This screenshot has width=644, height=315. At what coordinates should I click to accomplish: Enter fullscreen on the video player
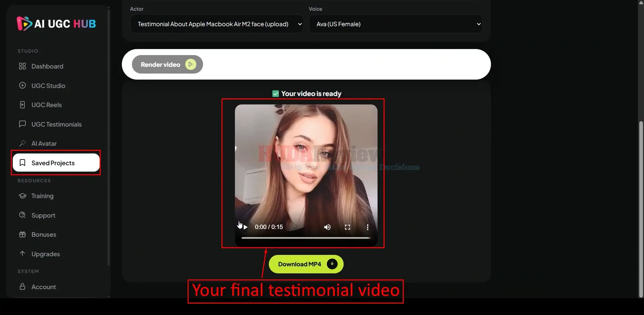(347, 227)
